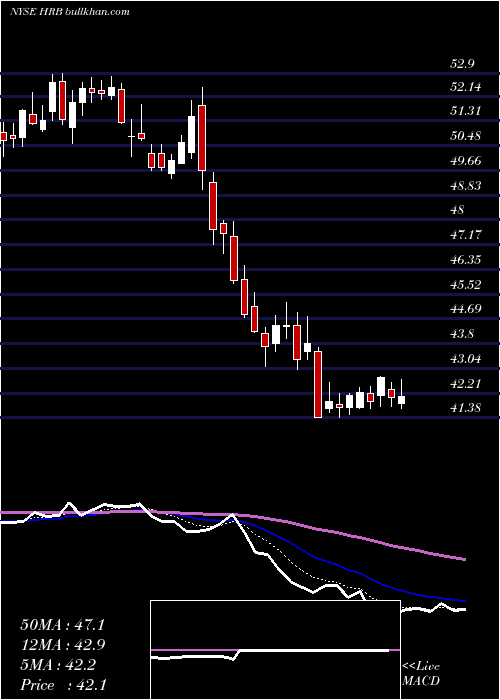Click the 44.69 price level label
The width and height of the screenshot is (500, 700).
pyautogui.click(x=466, y=308)
